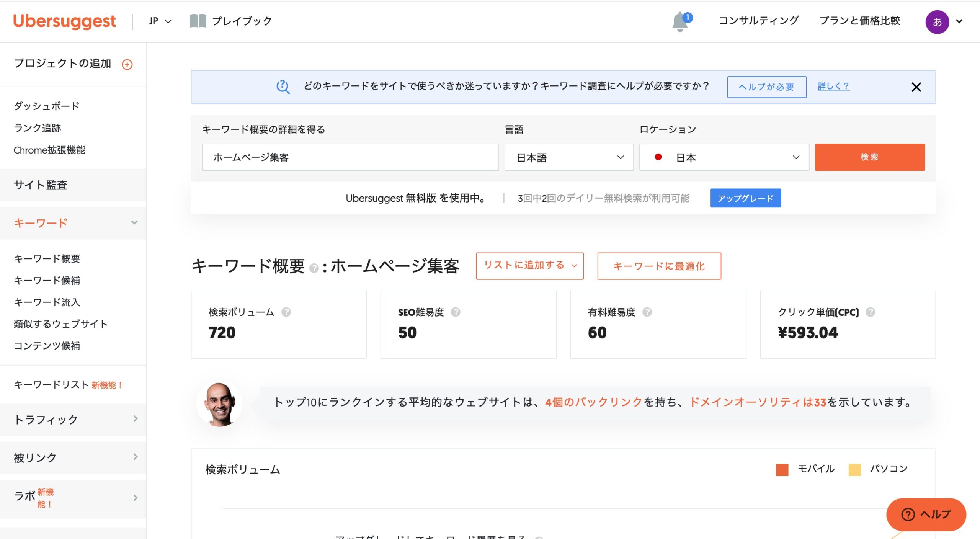The width and height of the screenshot is (980, 539).
Task: Click the Ubersuggest logo
Action: coord(64,21)
